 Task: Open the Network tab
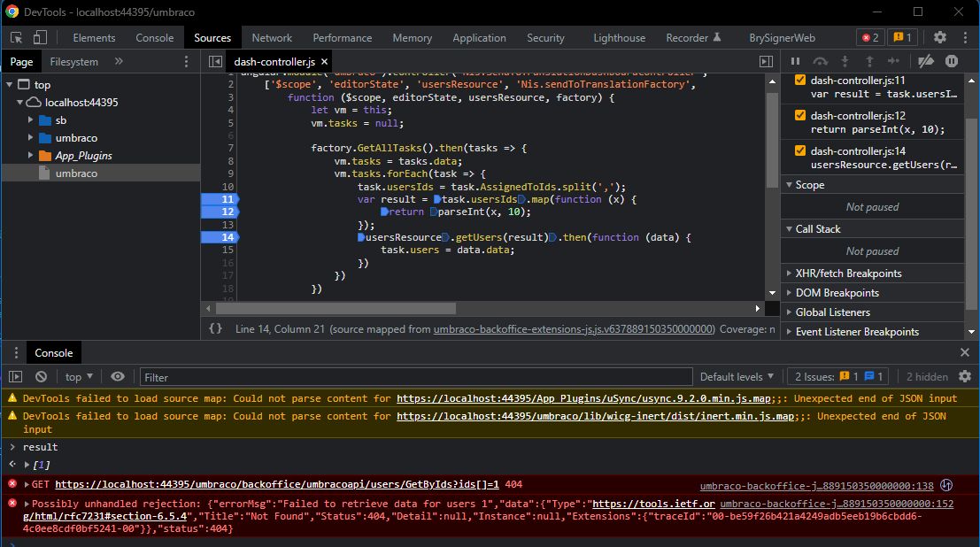click(x=272, y=37)
